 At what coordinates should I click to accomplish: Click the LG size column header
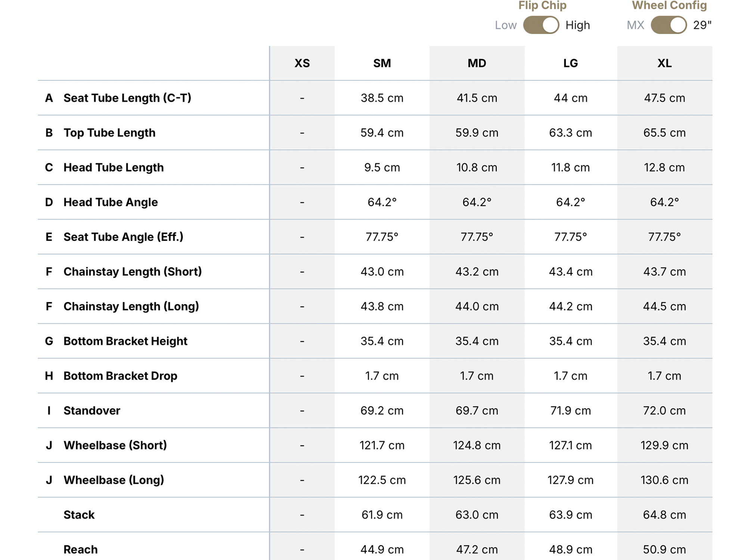(571, 63)
